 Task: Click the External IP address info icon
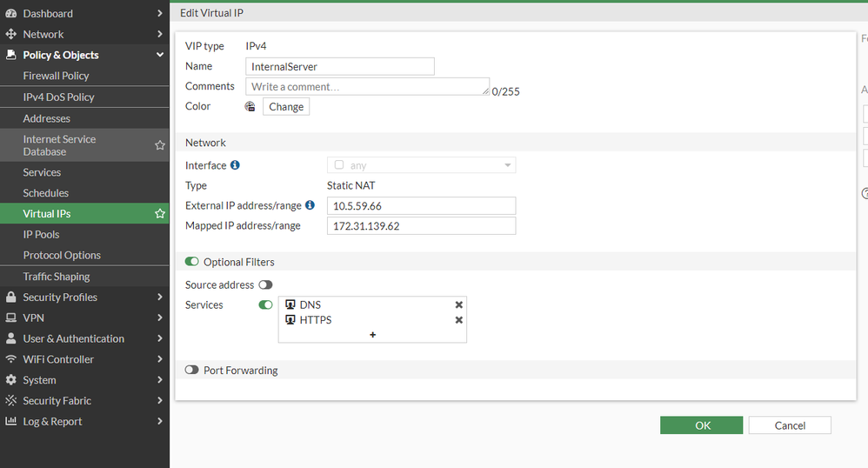310,205
